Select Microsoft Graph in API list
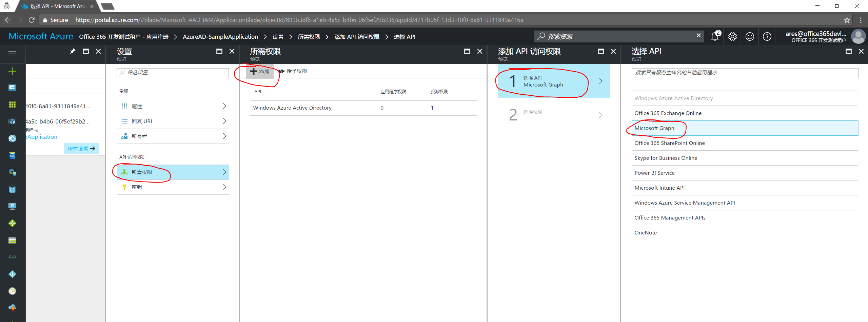 (745, 128)
